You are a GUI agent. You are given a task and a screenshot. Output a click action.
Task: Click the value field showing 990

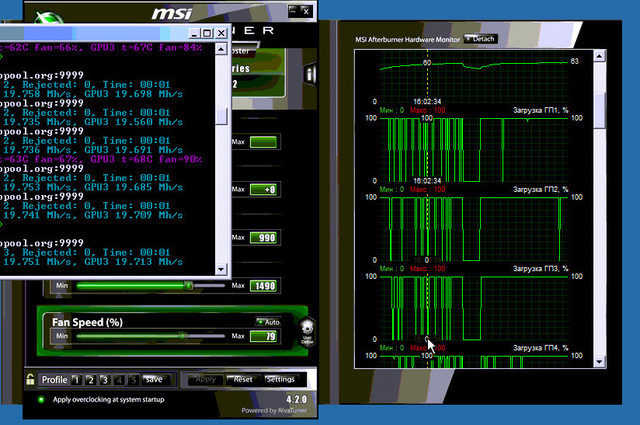[264, 238]
